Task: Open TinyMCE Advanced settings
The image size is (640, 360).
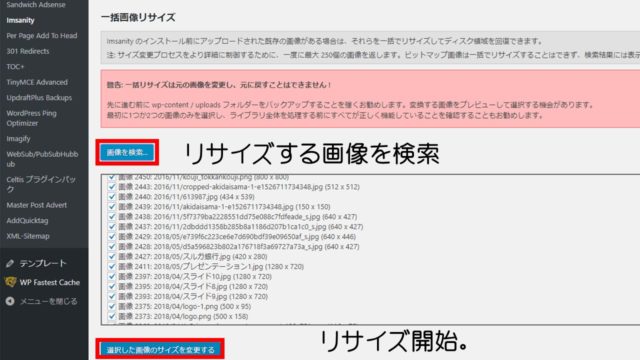Action: pyautogui.click(x=37, y=82)
